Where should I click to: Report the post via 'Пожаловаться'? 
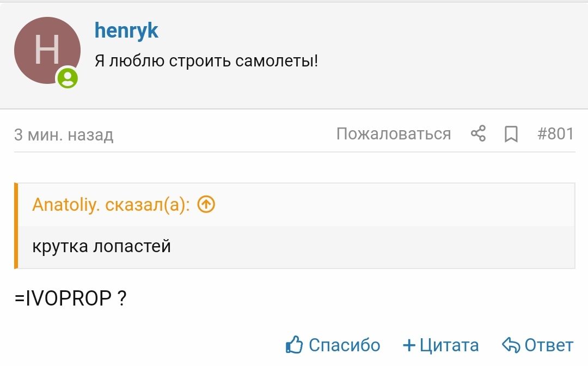[x=393, y=133]
